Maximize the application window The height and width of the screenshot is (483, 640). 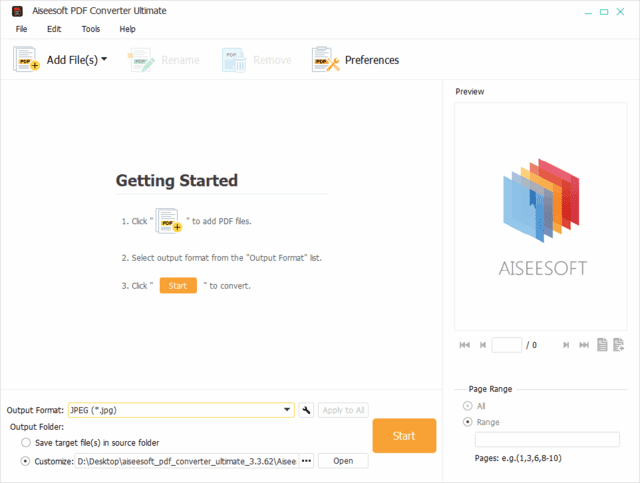click(x=604, y=12)
